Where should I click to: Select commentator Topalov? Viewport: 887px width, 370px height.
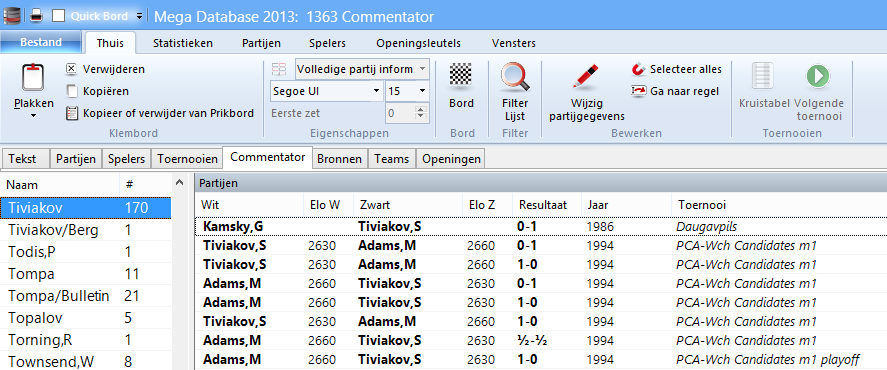[x=86, y=318]
